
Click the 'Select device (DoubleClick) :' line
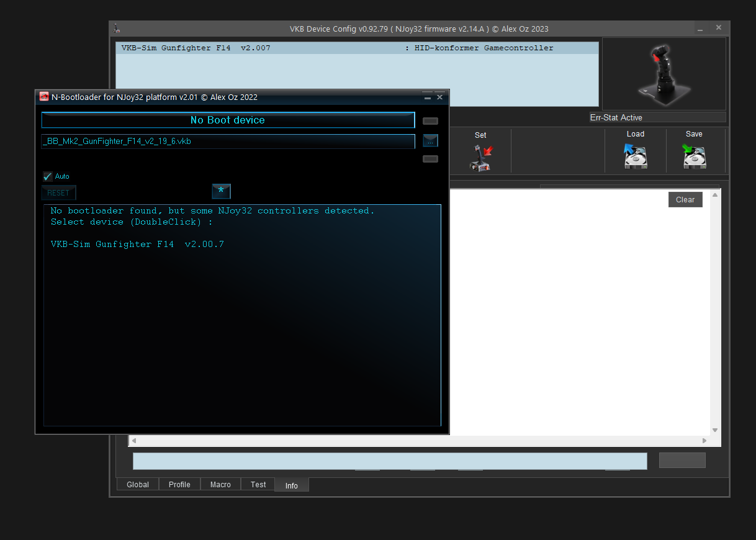click(x=132, y=222)
